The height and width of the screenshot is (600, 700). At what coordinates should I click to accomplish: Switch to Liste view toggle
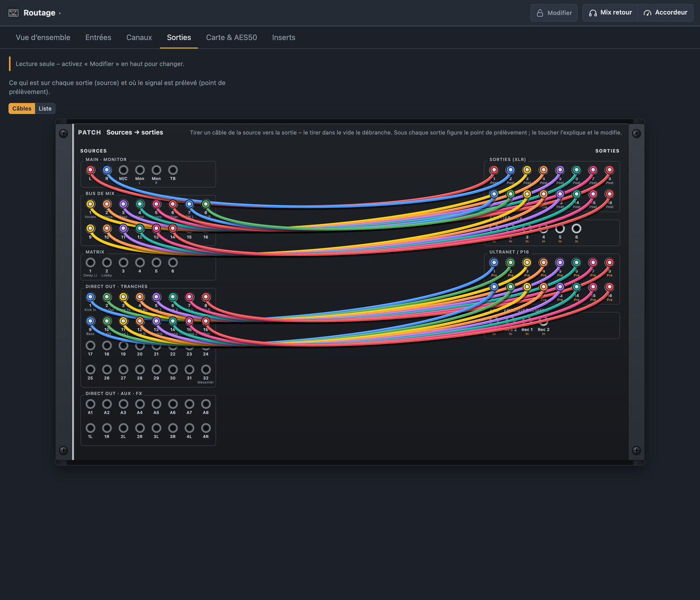pyautogui.click(x=45, y=108)
